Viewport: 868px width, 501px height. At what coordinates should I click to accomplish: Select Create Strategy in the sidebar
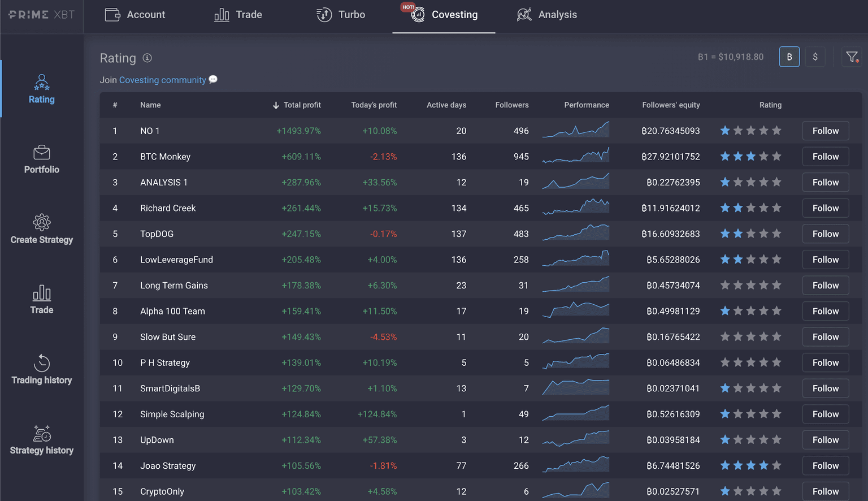tap(41, 230)
